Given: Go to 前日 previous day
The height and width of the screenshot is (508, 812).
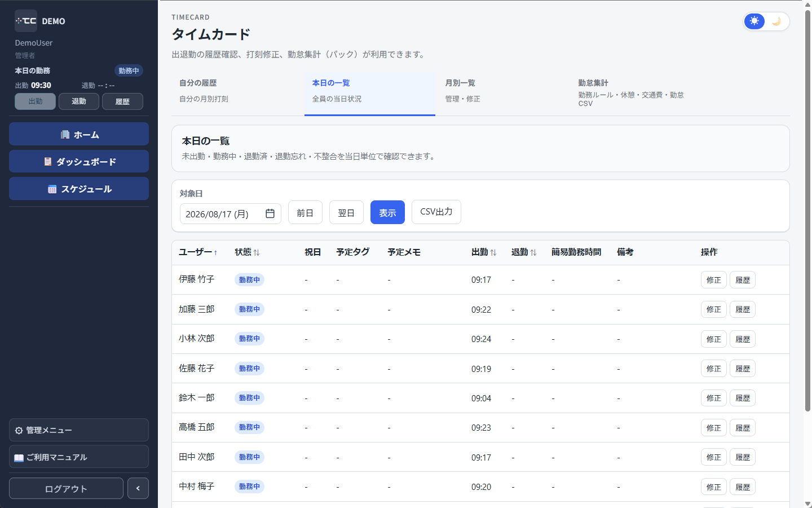Looking at the screenshot, I should coord(305,212).
